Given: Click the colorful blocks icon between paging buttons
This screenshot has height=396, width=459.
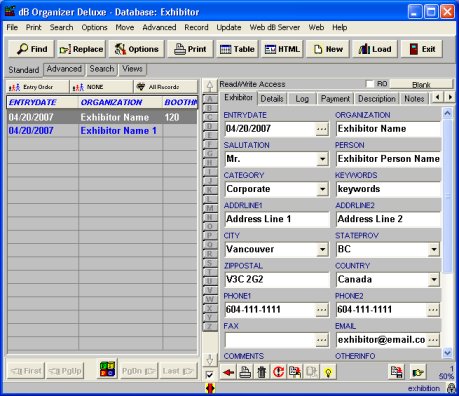Looking at the screenshot, I should tap(108, 369).
